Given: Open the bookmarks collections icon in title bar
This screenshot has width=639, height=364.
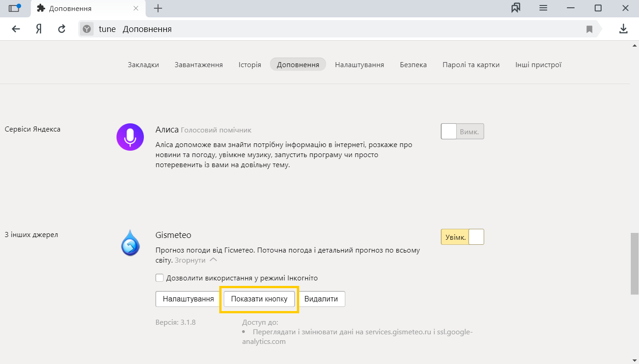Looking at the screenshot, I should pyautogui.click(x=516, y=8).
